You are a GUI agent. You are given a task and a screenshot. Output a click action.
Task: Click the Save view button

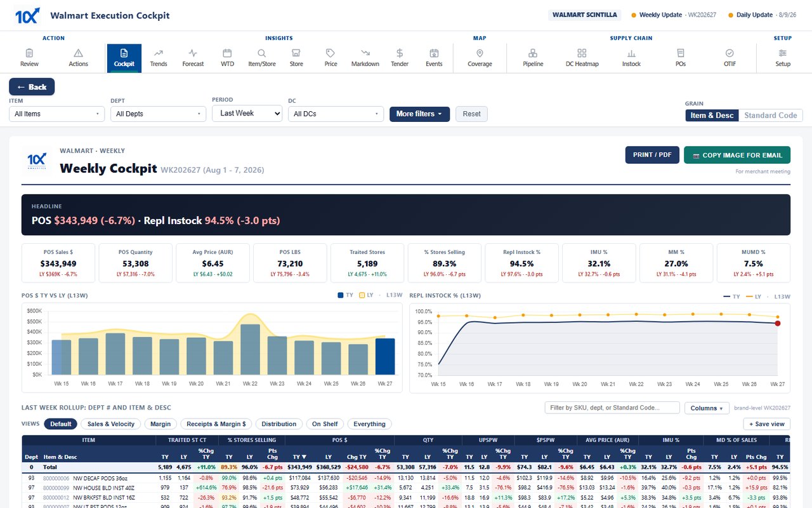point(766,424)
